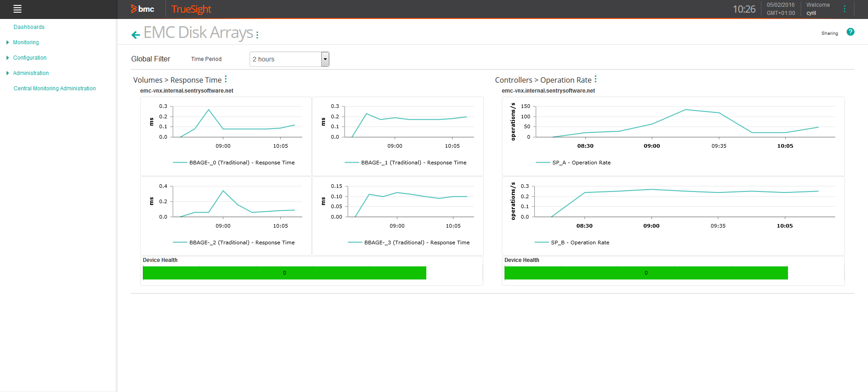Viewport: 868px width, 392px height.
Task: Click the TrueSight product title
Action: click(191, 9)
